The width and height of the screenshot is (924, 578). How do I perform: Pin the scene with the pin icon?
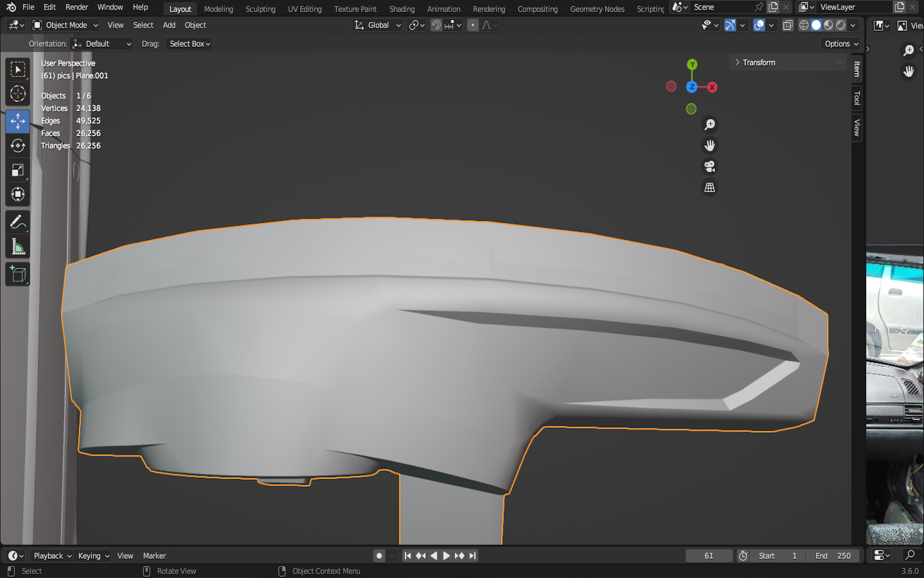tap(759, 7)
